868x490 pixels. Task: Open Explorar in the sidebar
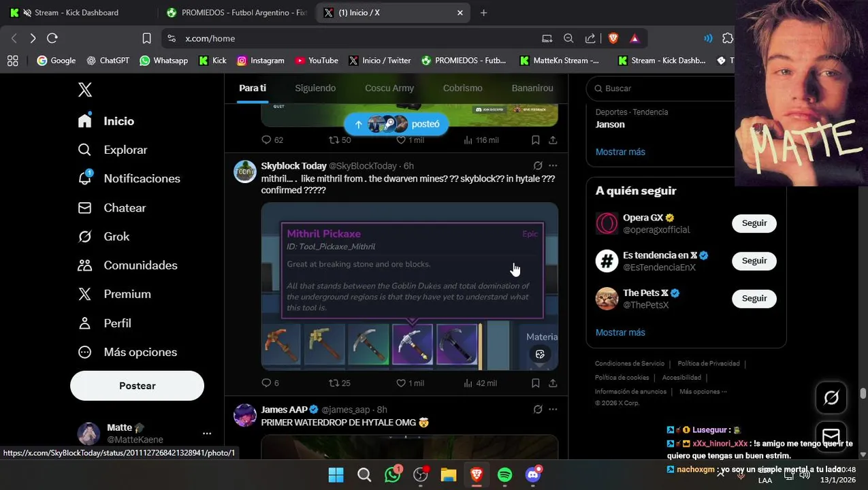(112, 150)
